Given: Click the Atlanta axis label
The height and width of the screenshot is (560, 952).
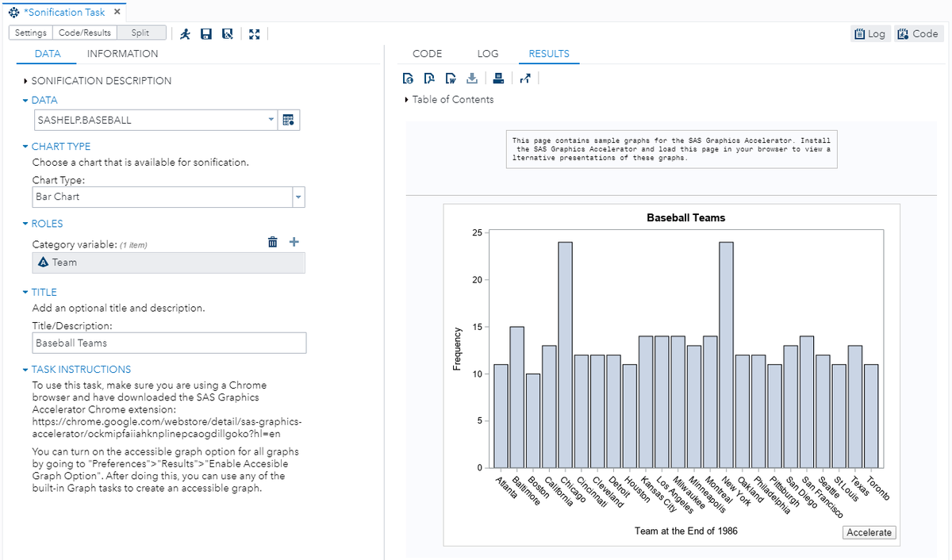Looking at the screenshot, I should pos(506,488).
